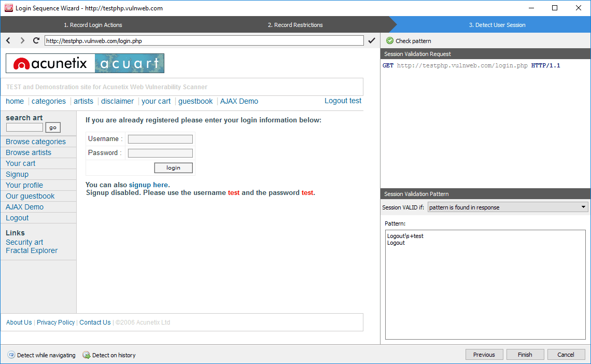This screenshot has height=364, width=591.
Task: Open Your cart sidebar link
Action: point(20,163)
